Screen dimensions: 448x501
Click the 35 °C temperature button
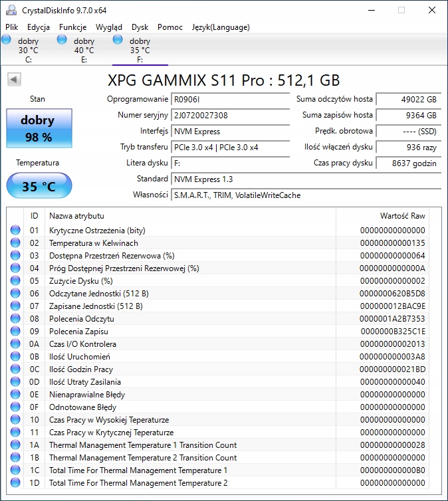(x=39, y=186)
